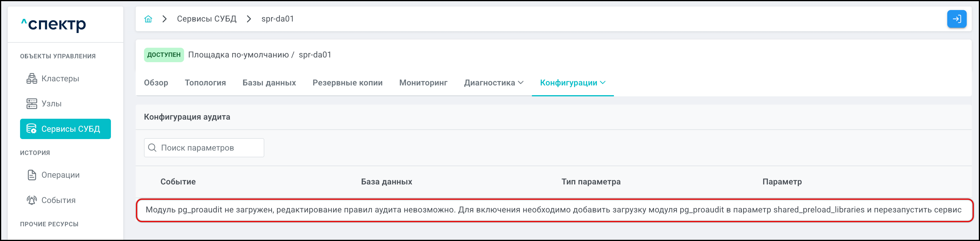Click the search magnifier icon

[x=152, y=148]
